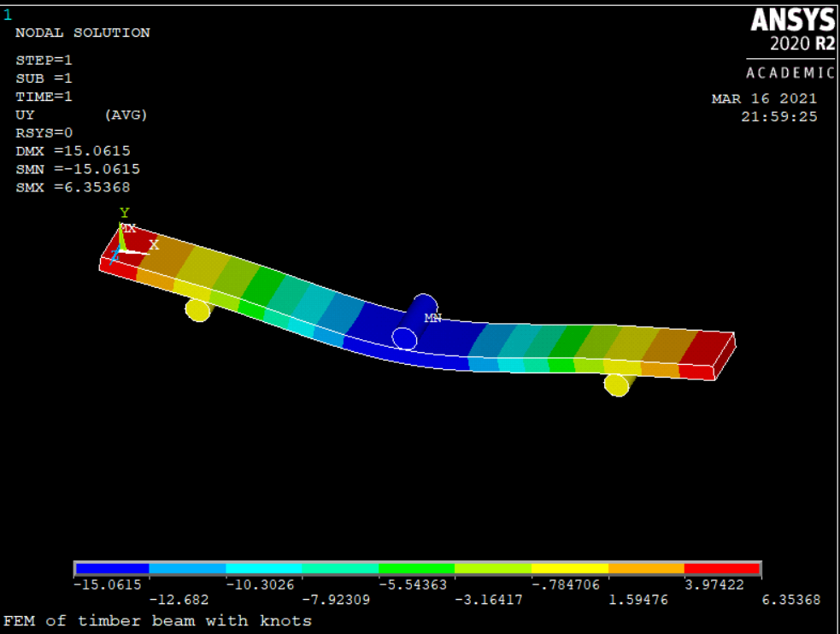This screenshot has height=634, width=840.
Task: Click the ACADEMIC license label
Action: (x=790, y=73)
